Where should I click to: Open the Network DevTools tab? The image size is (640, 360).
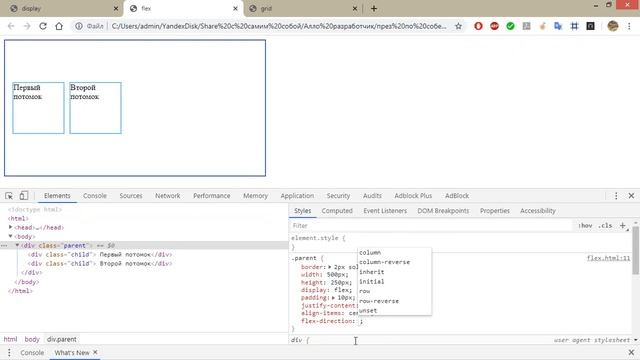[167, 196]
